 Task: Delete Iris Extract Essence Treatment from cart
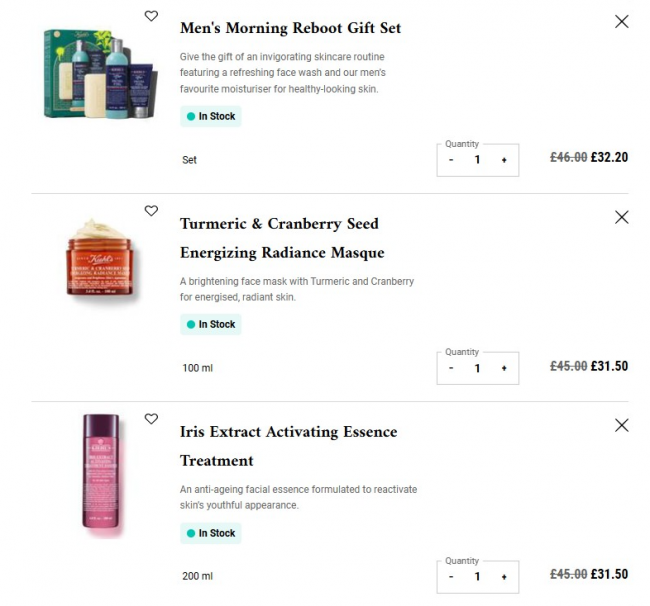pos(621,425)
